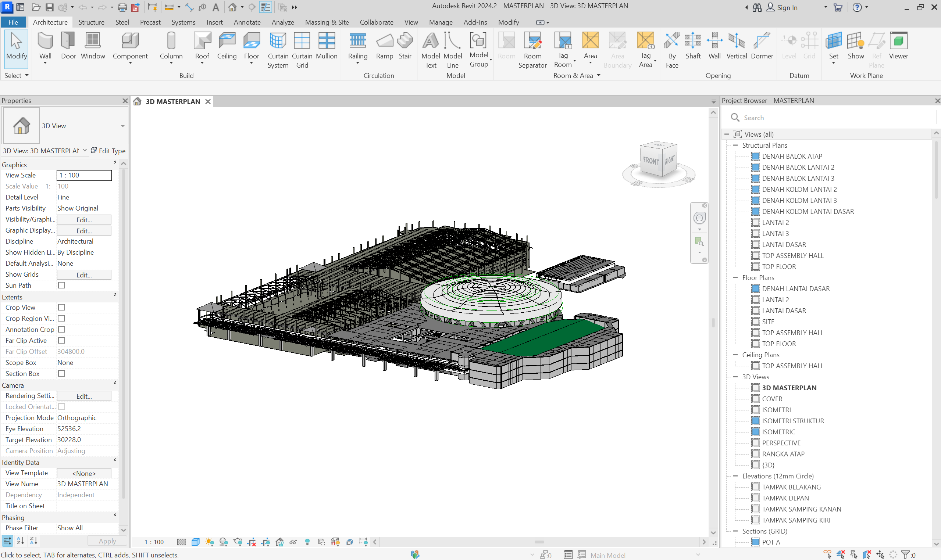The width and height of the screenshot is (941, 560).
Task: Toggle the Crop View checkbox
Action: coord(61,307)
